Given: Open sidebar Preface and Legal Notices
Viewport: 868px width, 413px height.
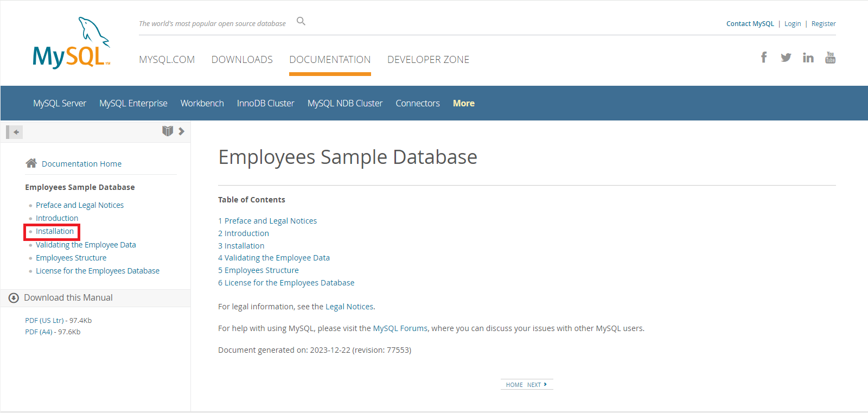Looking at the screenshot, I should coord(80,205).
